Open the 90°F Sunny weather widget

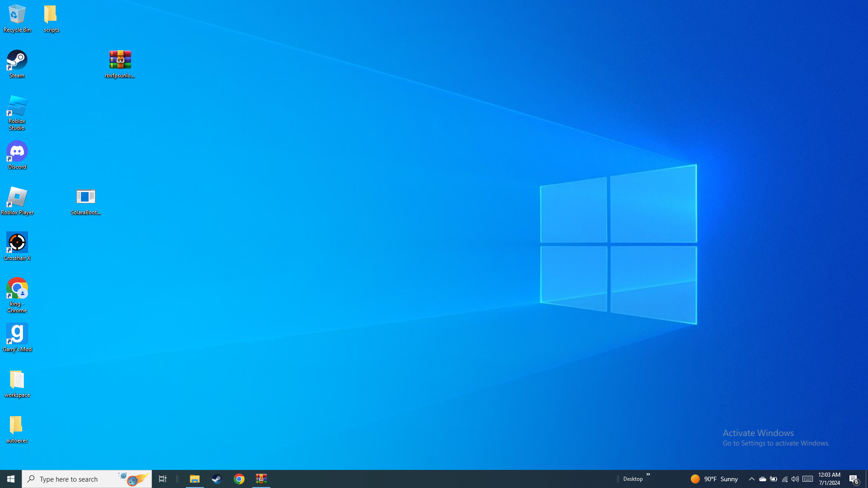coord(714,479)
